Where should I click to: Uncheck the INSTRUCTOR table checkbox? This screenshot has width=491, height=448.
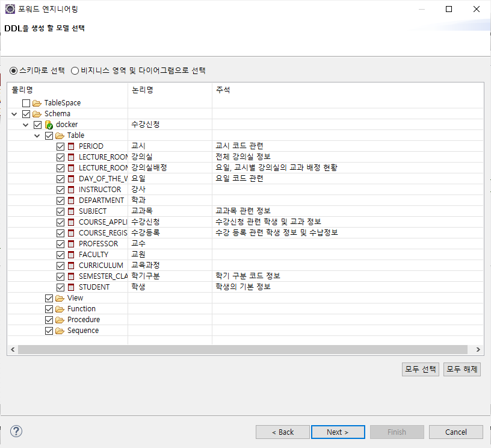tap(60, 190)
